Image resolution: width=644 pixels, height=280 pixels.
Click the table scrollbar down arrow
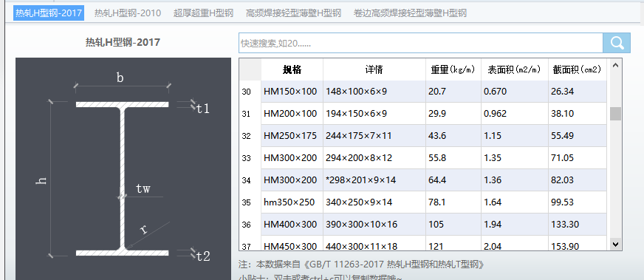tap(615, 245)
